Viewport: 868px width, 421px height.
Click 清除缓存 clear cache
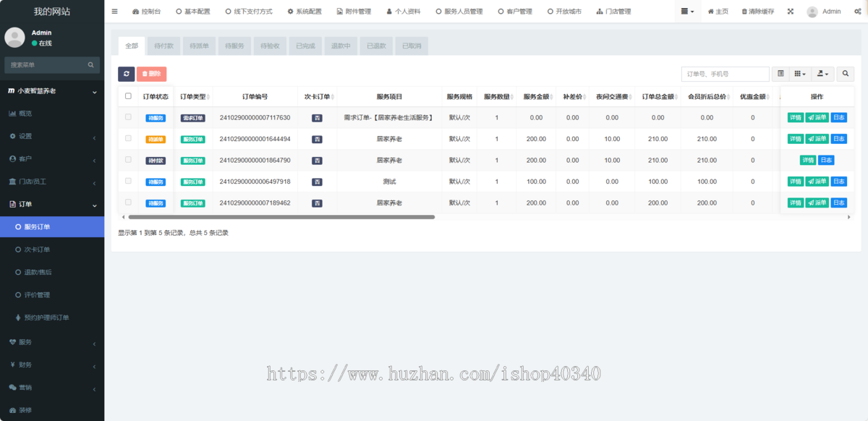[x=757, y=12]
